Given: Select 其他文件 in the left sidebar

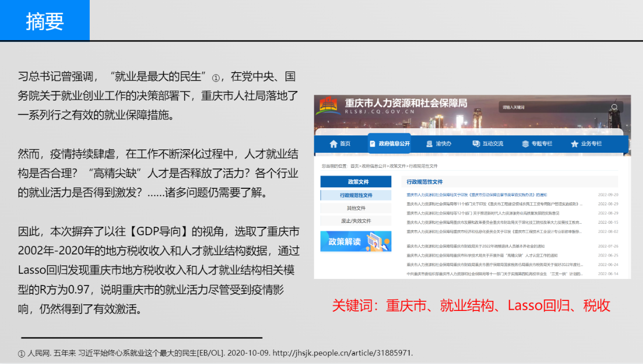Looking at the screenshot, I should pyautogui.click(x=356, y=208).
